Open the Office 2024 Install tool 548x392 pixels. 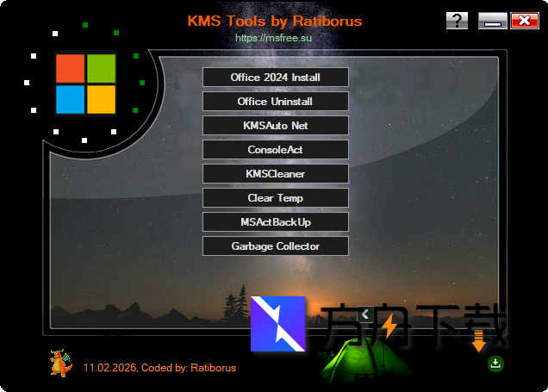coord(276,78)
